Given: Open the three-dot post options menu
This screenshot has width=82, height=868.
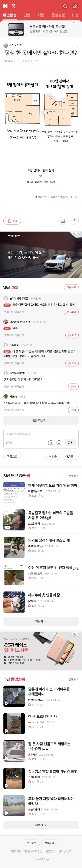Looking at the screenshot, I should coord(78,46).
